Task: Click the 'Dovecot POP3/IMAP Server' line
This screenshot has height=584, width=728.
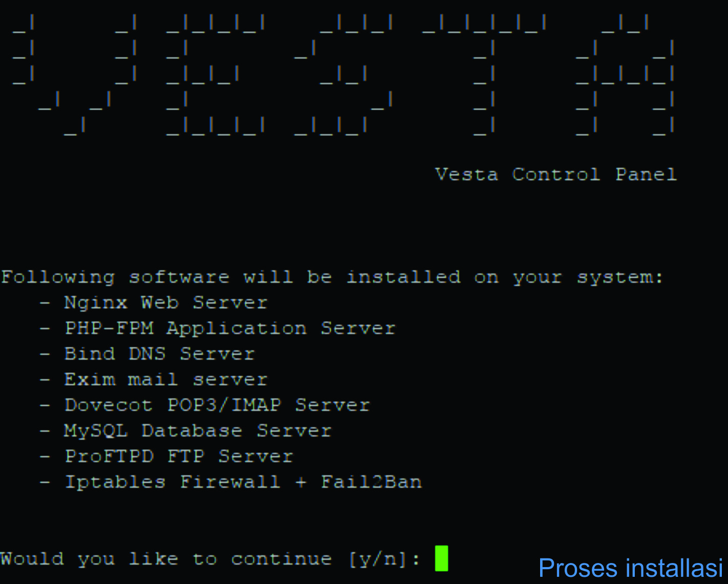Action: coord(218,405)
